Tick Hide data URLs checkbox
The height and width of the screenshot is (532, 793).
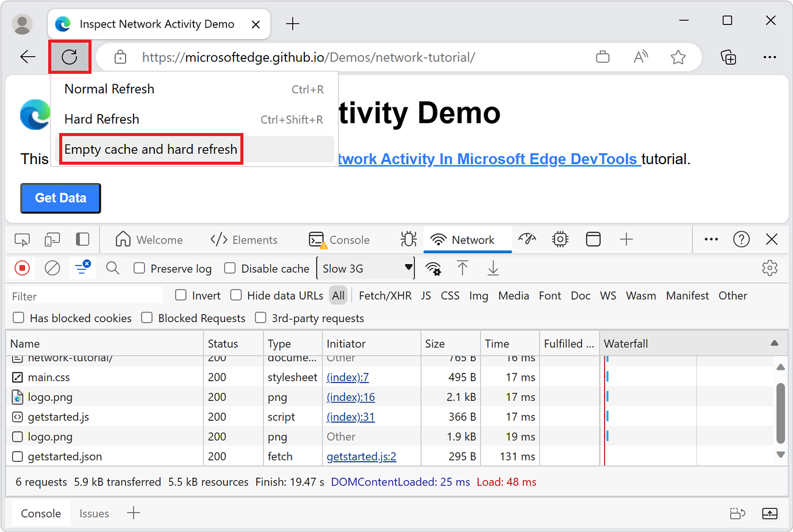pos(236,295)
